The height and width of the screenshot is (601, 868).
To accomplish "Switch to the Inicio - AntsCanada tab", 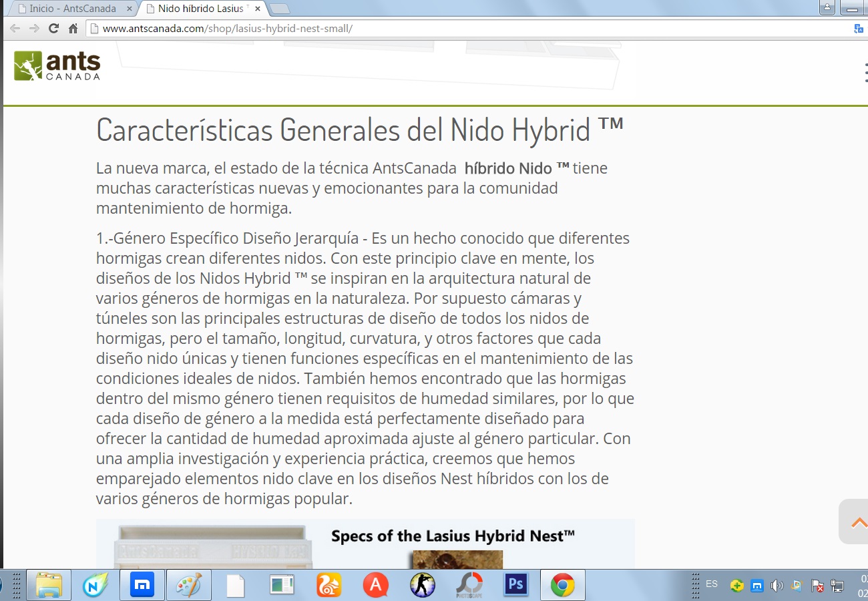I will coord(72,9).
